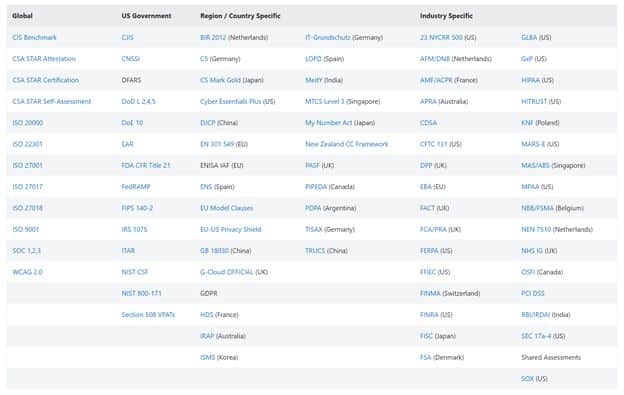624x395 pixels.
Task: Open EU Model Clauses link
Action: pyautogui.click(x=226, y=208)
